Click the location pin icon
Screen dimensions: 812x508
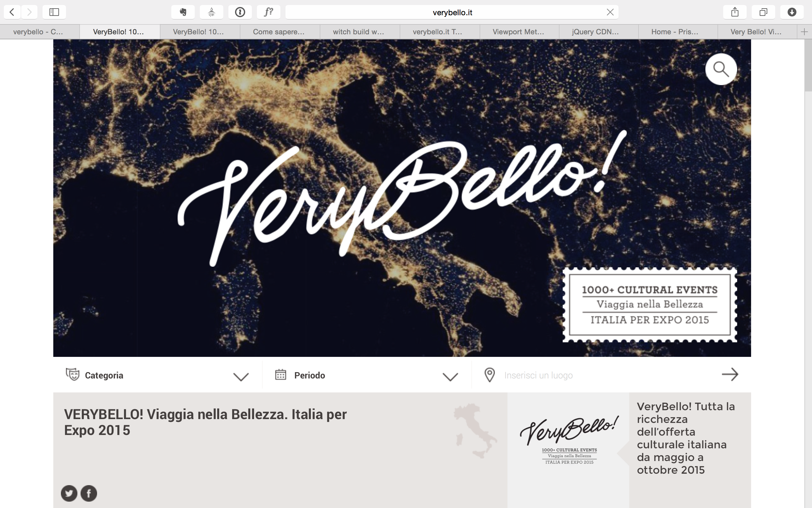(489, 375)
